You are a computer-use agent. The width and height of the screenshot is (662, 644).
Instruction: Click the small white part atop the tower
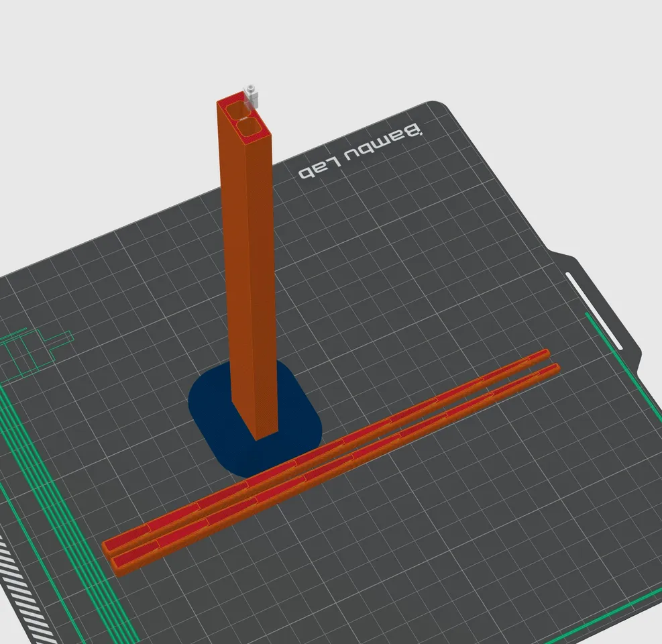(251, 94)
